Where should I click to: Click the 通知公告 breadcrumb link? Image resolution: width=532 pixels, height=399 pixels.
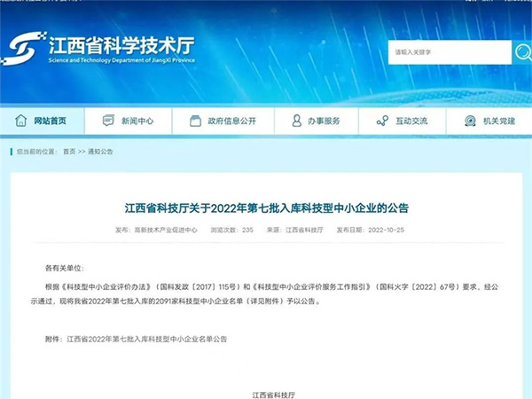point(100,152)
